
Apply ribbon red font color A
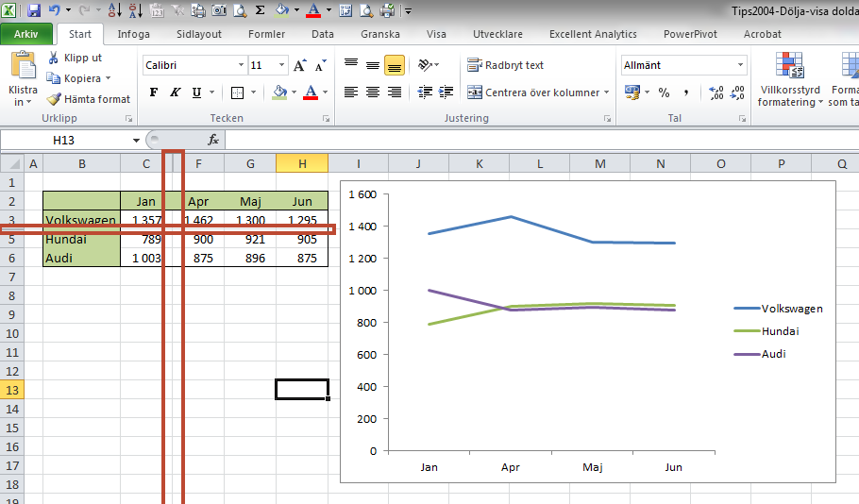point(311,92)
